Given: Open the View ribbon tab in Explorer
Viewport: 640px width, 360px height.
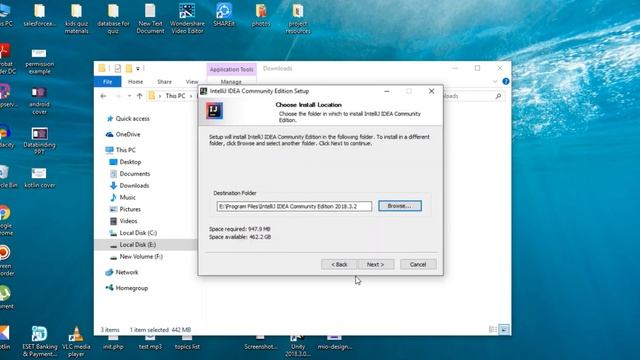Looking at the screenshot, I should click(x=191, y=82).
